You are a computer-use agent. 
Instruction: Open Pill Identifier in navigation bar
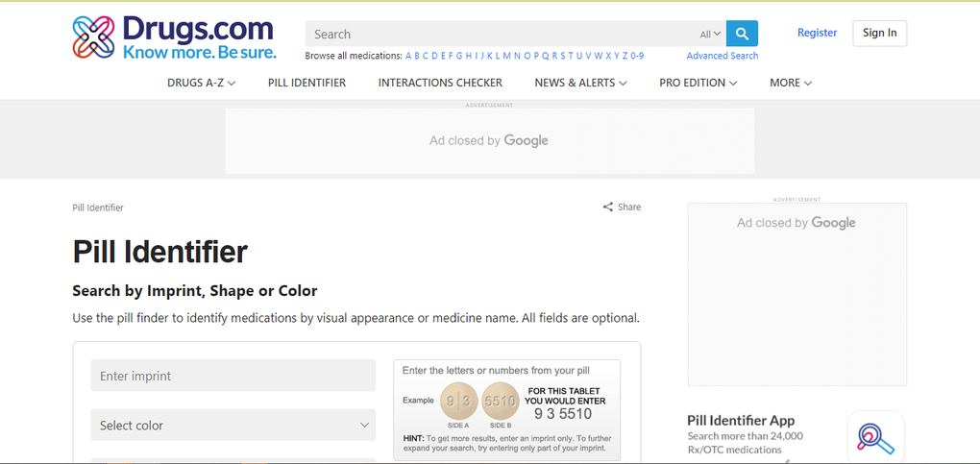(x=306, y=83)
